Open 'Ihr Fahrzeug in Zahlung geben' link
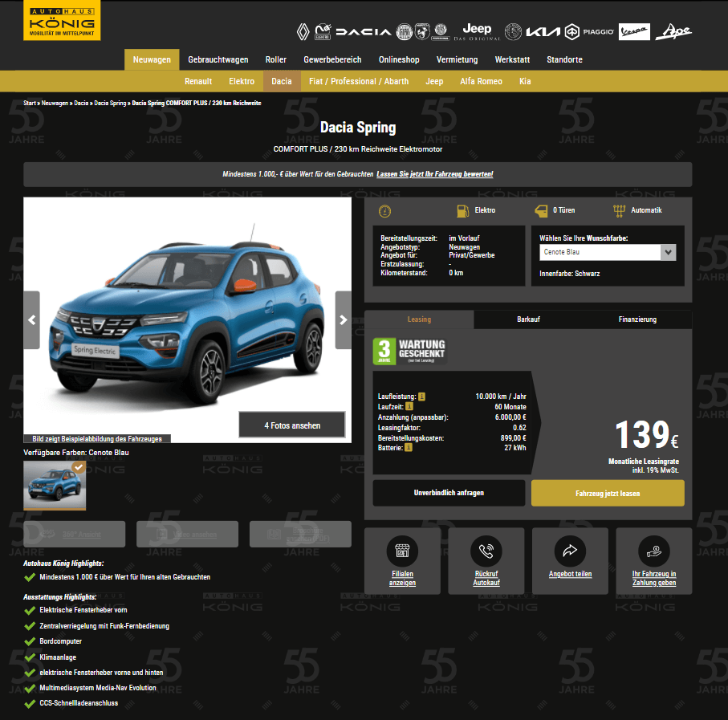The width and height of the screenshot is (728, 720). coord(654,579)
